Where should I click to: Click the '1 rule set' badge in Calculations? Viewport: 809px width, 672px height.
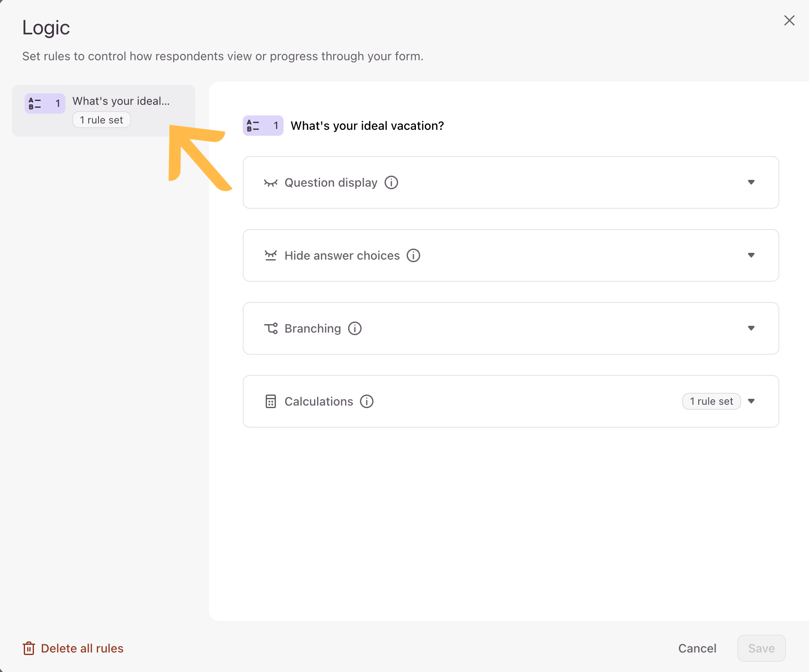coord(711,401)
